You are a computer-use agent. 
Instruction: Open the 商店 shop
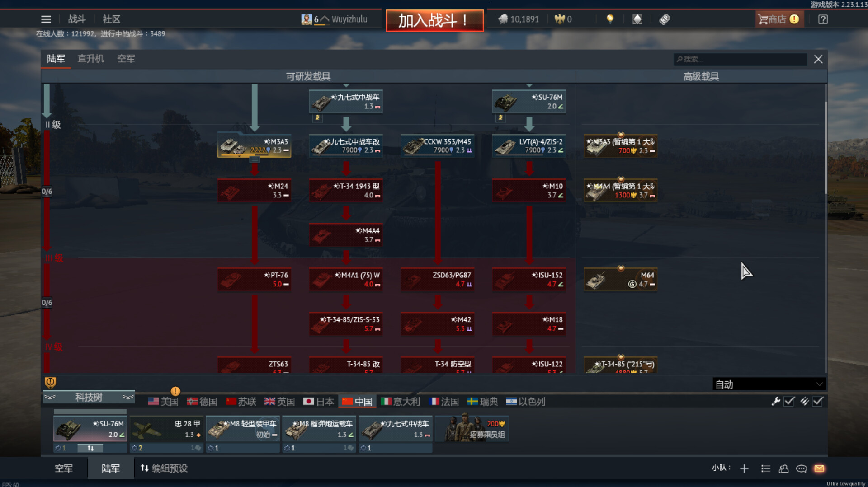coord(779,19)
